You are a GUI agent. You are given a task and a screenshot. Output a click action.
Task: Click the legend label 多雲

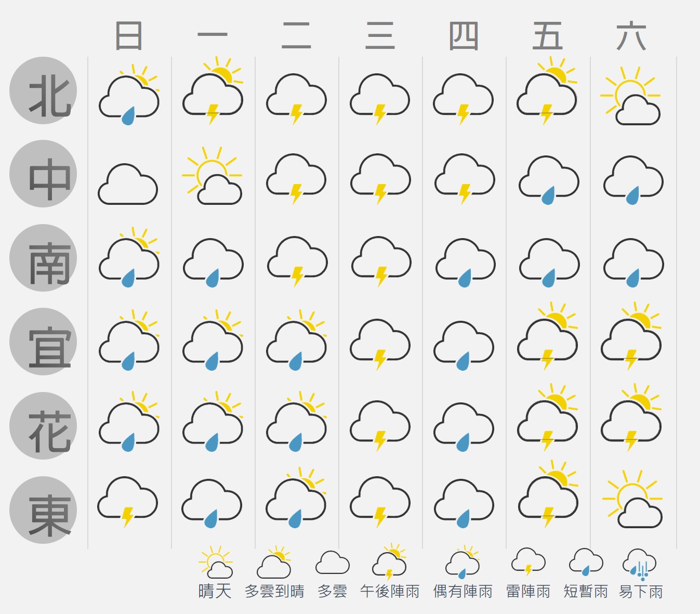[332, 591]
